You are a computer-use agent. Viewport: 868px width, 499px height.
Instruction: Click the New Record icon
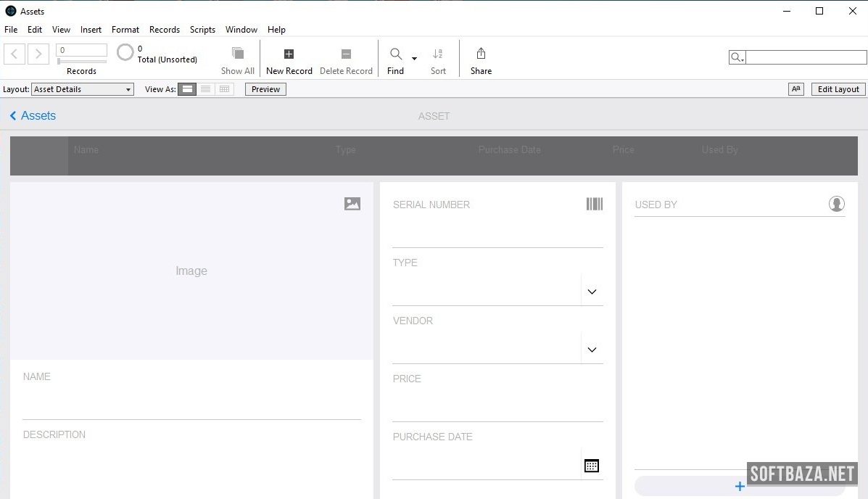[289, 54]
